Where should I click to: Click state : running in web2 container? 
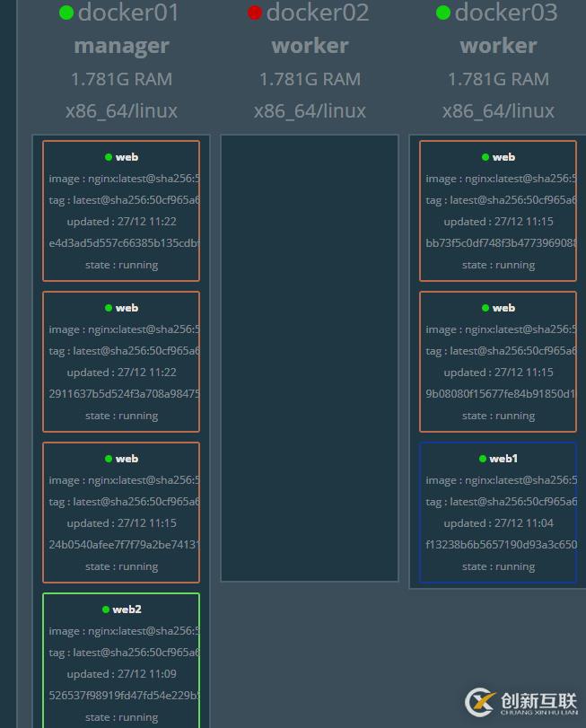pyautogui.click(x=121, y=718)
